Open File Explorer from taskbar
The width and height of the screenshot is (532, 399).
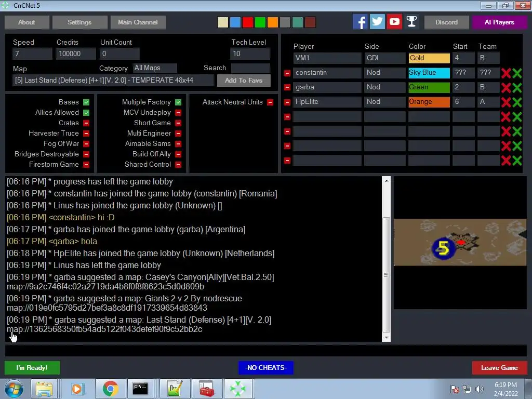point(44,389)
